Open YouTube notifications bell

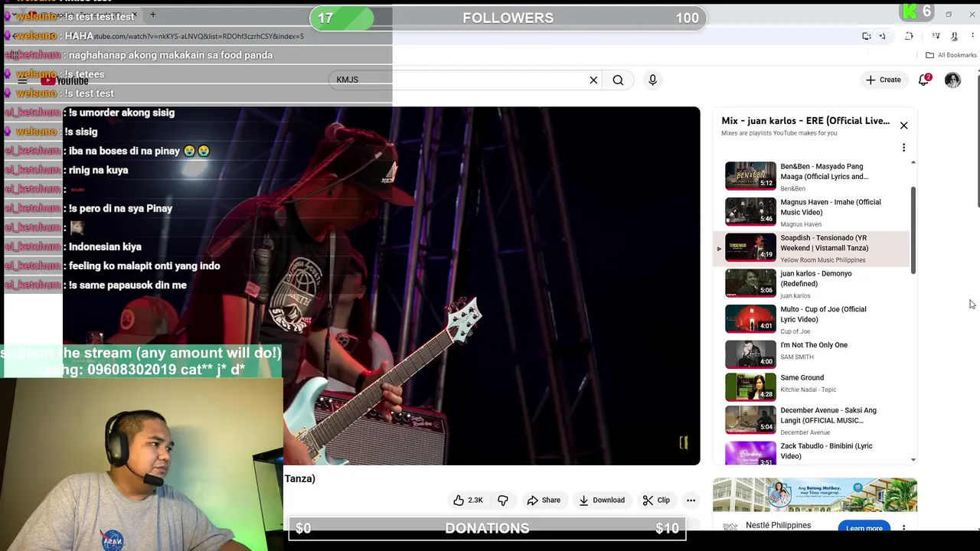pyautogui.click(x=924, y=80)
